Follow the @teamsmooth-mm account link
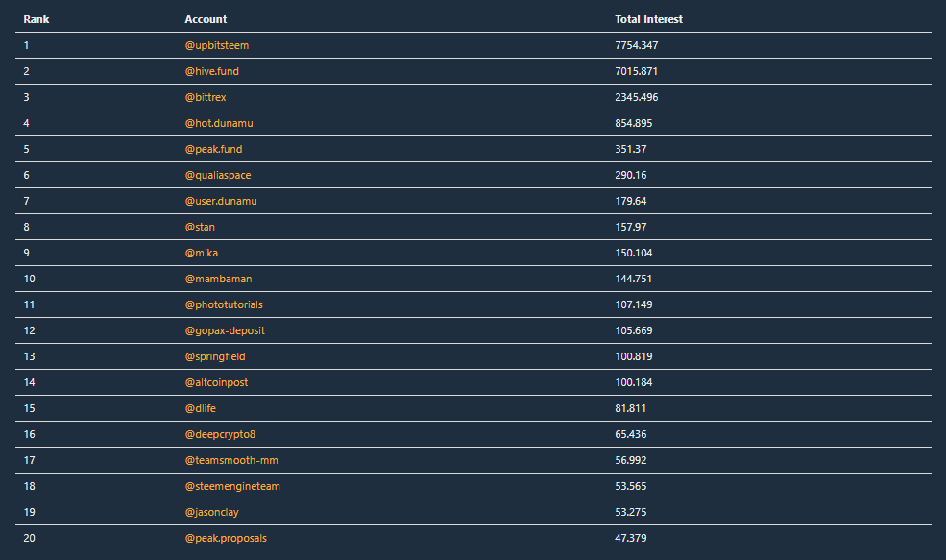The height and width of the screenshot is (560, 946). (x=231, y=460)
